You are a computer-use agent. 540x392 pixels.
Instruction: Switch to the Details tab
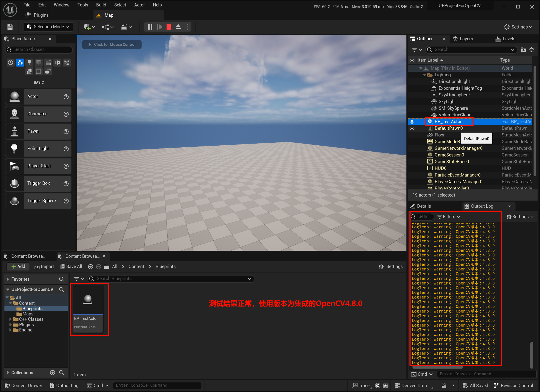[424, 206]
